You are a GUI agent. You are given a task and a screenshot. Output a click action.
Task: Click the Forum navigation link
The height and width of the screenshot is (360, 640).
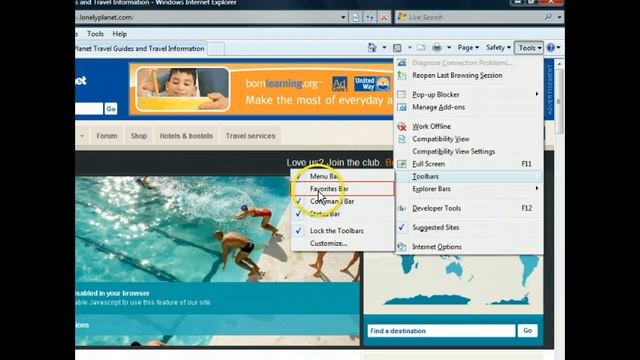[107, 136]
